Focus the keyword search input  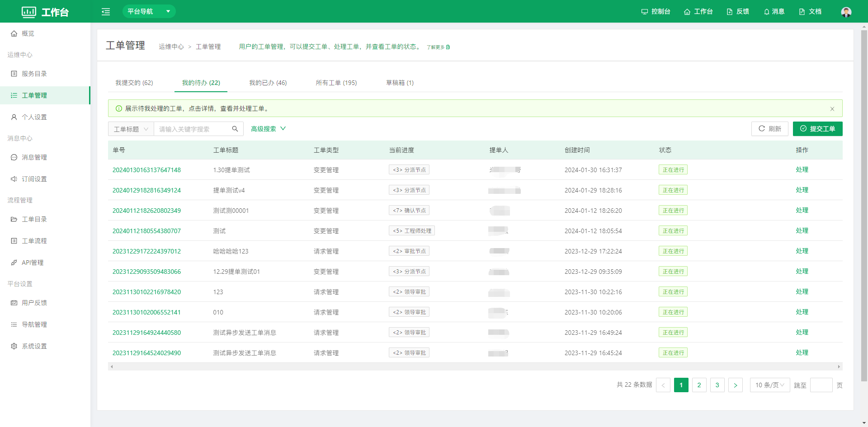pyautogui.click(x=192, y=129)
